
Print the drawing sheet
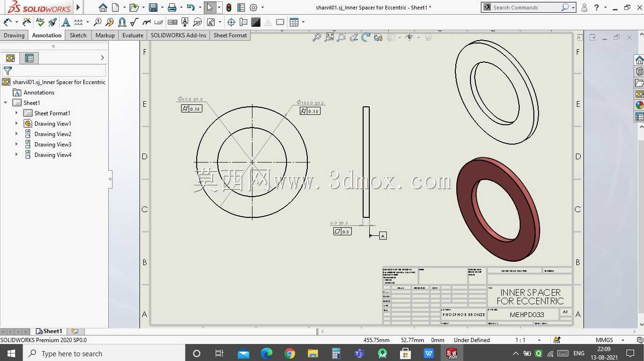coord(172,8)
